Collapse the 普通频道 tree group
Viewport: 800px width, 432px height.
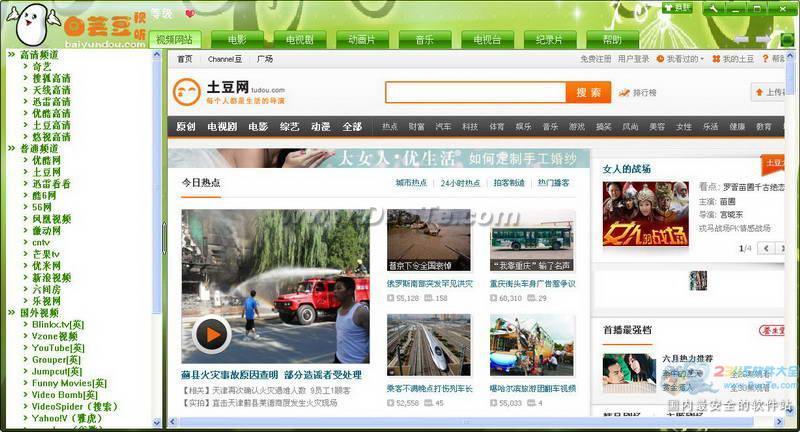[x=11, y=148]
